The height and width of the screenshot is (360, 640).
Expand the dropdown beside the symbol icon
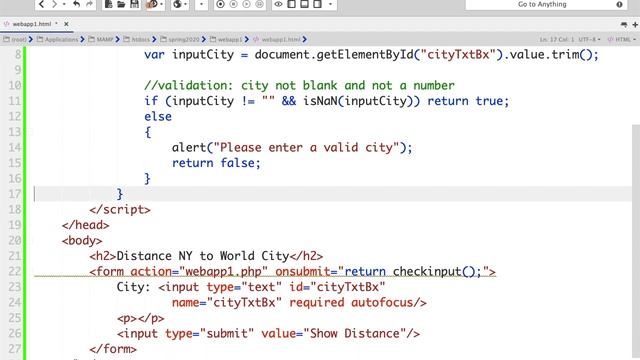162,4
